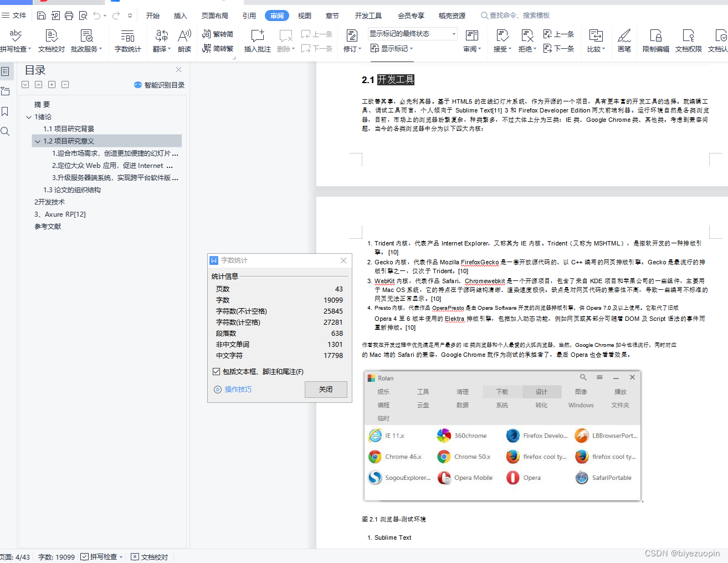
Task: Close the 字数统计 dialog with X
Action: [344, 260]
